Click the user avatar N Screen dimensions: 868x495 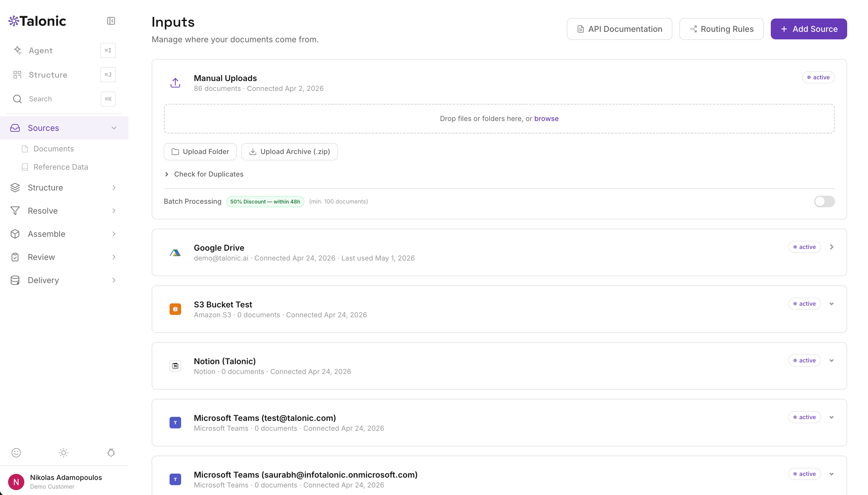pos(16,482)
